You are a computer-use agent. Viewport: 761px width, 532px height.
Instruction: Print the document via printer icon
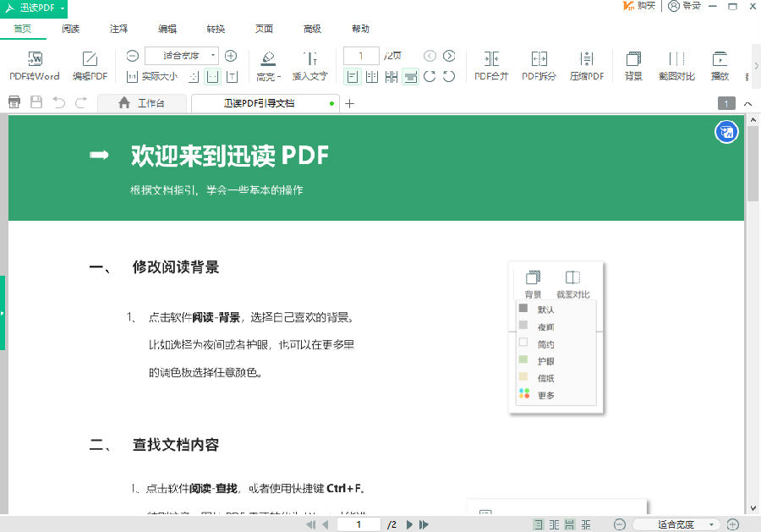tap(14, 102)
